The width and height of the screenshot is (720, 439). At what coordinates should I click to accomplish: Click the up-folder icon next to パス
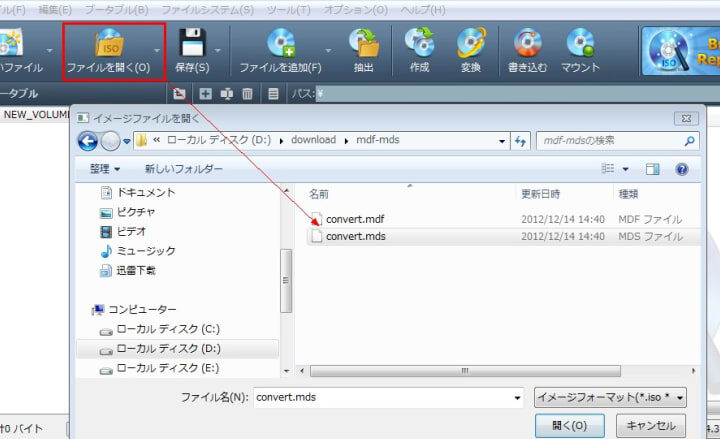pyautogui.click(x=179, y=94)
